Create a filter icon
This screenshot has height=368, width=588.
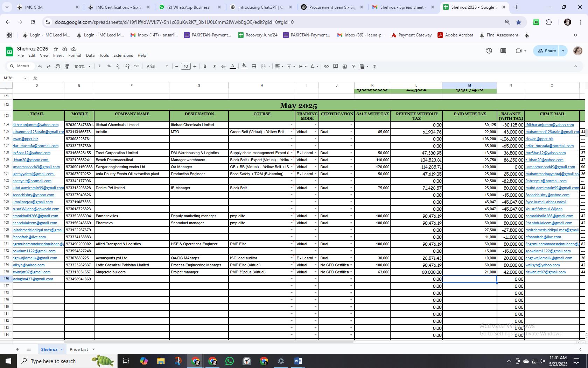[x=354, y=66]
